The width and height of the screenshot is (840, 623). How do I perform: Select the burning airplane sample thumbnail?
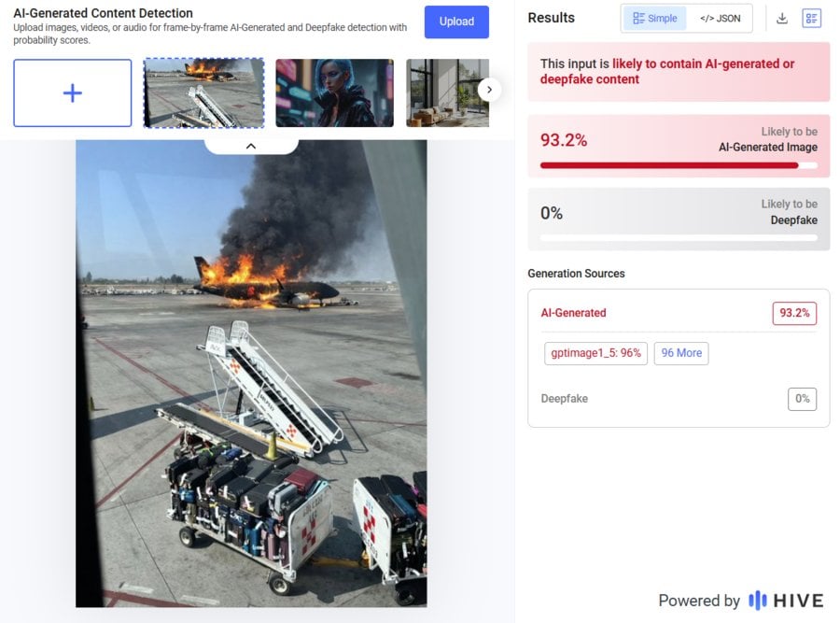click(203, 92)
